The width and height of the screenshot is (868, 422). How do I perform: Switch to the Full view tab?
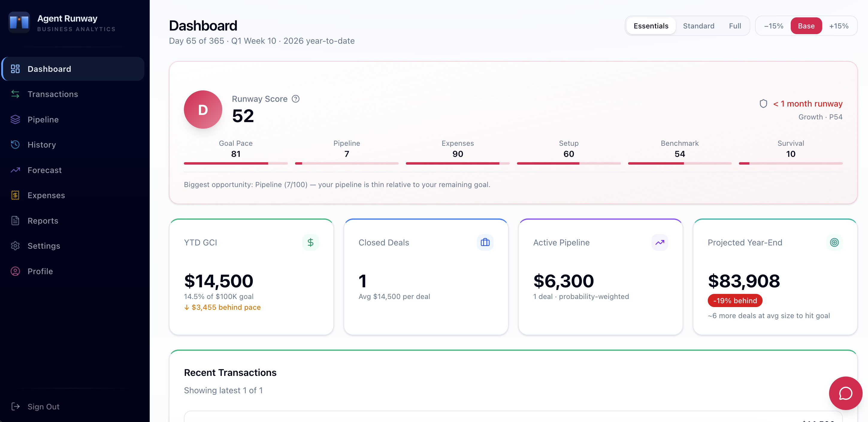(x=735, y=26)
